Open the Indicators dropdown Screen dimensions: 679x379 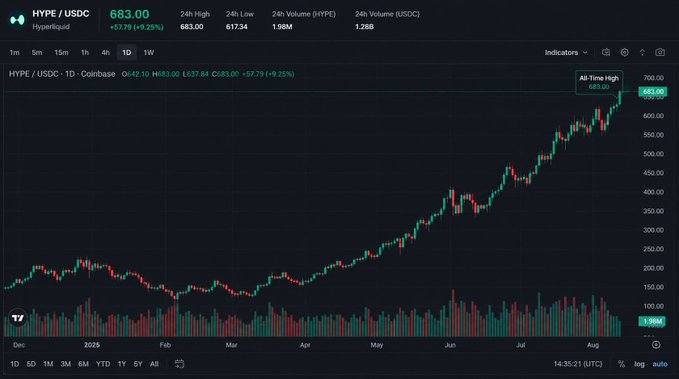coord(566,52)
